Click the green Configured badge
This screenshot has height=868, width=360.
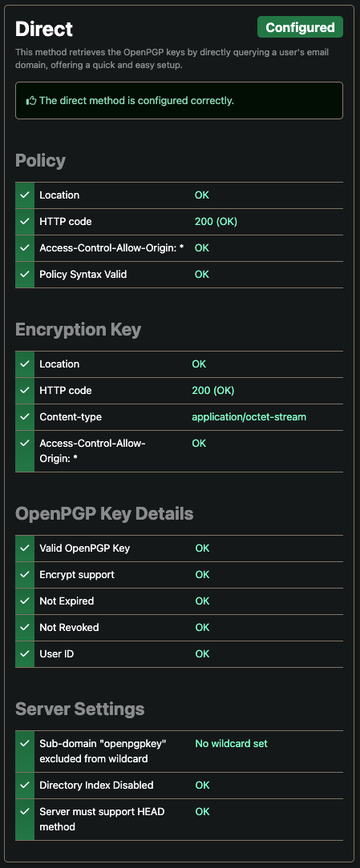click(x=300, y=27)
